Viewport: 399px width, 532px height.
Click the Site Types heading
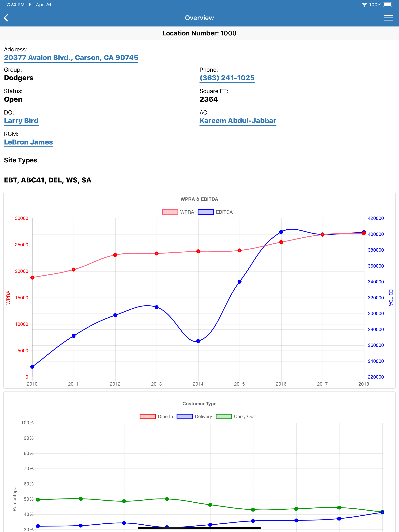point(20,160)
